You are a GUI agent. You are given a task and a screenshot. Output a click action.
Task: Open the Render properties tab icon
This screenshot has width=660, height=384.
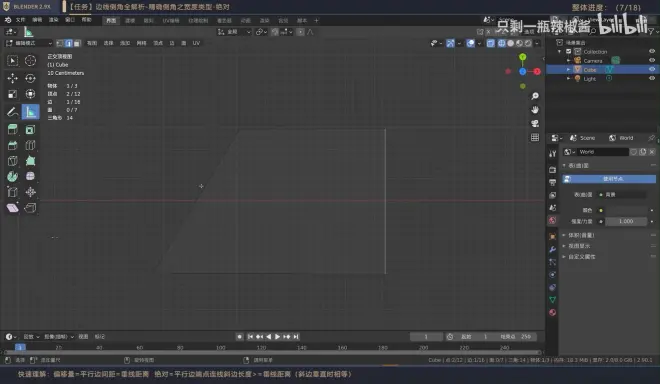553,170
